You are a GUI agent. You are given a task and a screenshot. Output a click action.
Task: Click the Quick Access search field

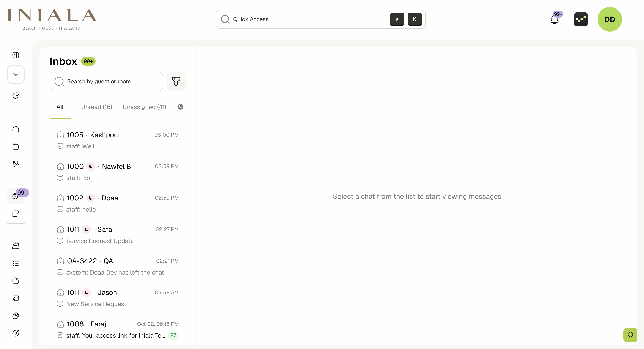[x=320, y=19]
